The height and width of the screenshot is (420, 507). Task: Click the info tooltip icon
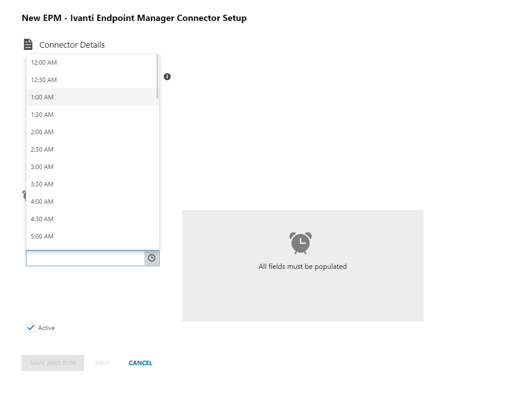[x=167, y=77]
